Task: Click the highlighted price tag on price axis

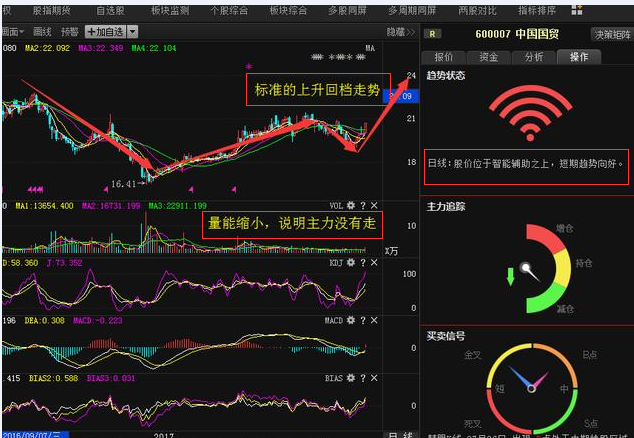Action: point(401,96)
